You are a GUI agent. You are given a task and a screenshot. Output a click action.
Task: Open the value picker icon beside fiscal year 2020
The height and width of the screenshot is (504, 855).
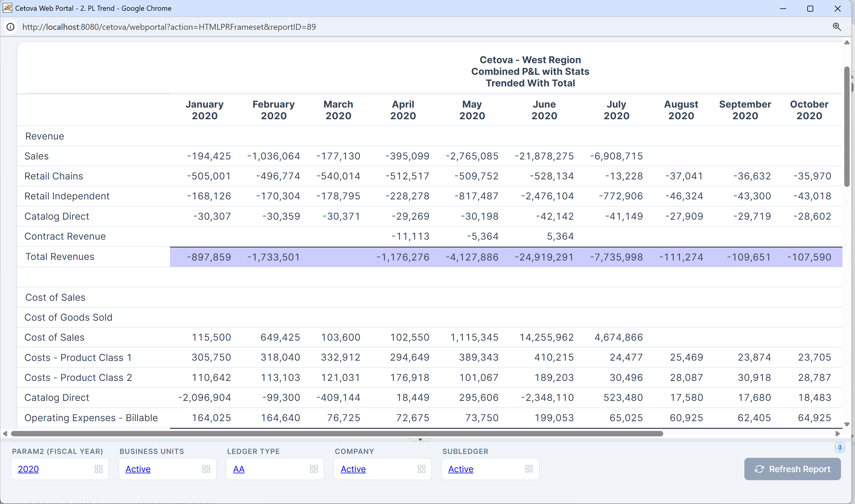(99, 469)
